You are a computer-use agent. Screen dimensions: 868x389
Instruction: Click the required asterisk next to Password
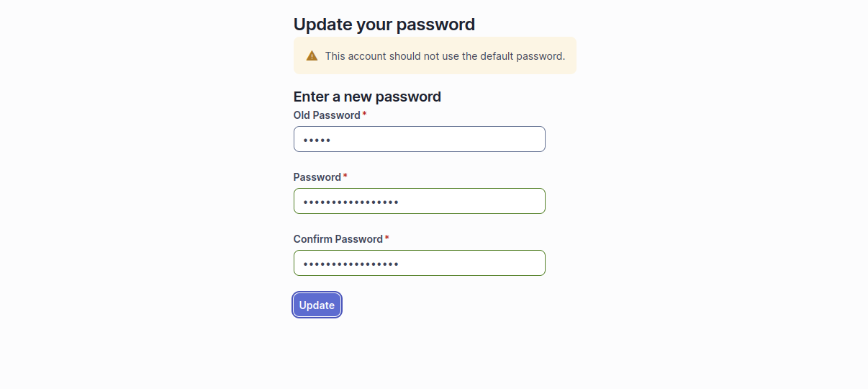(345, 177)
